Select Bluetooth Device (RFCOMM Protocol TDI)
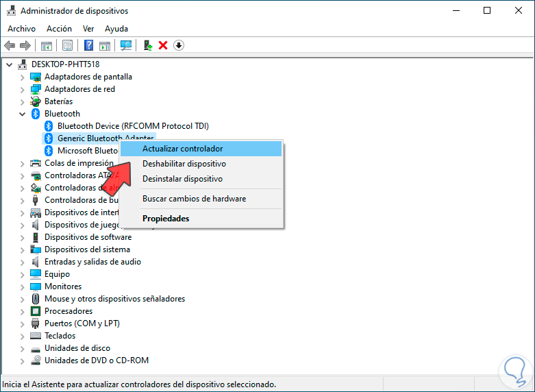535x392 pixels. tap(133, 126)
